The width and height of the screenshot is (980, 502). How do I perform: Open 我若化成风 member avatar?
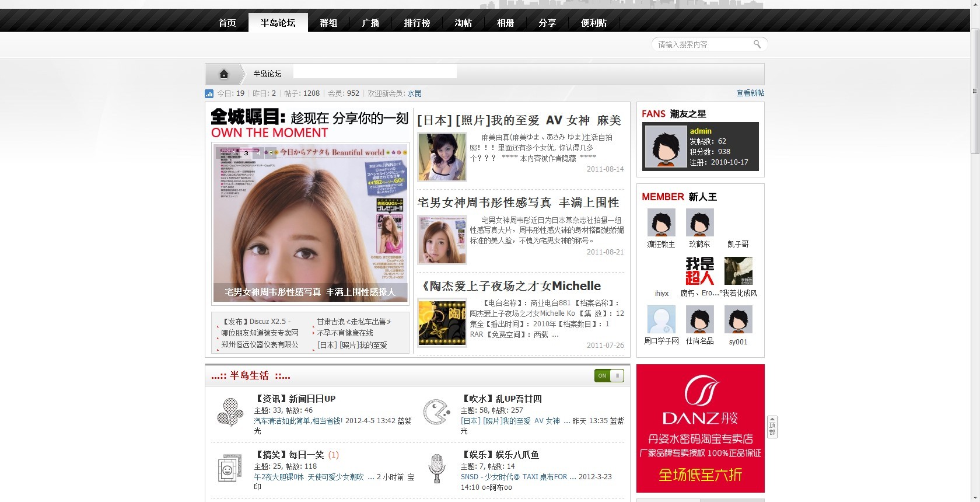click(738, 271)
